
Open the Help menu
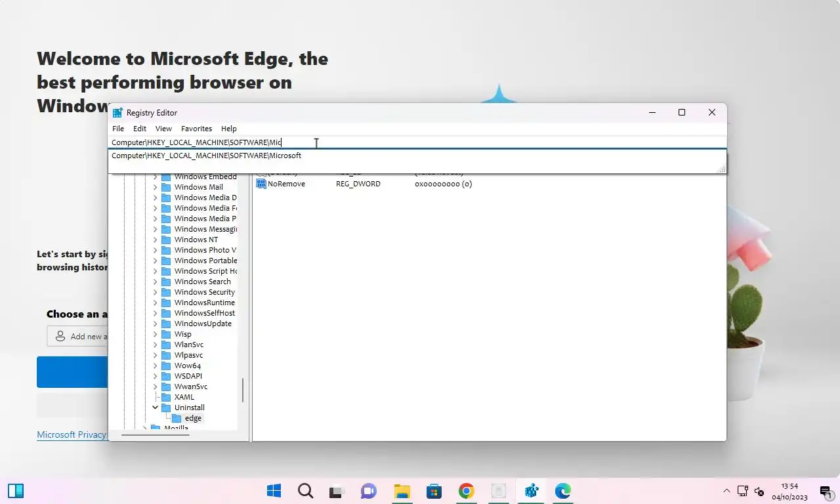[x=228, y=129]
